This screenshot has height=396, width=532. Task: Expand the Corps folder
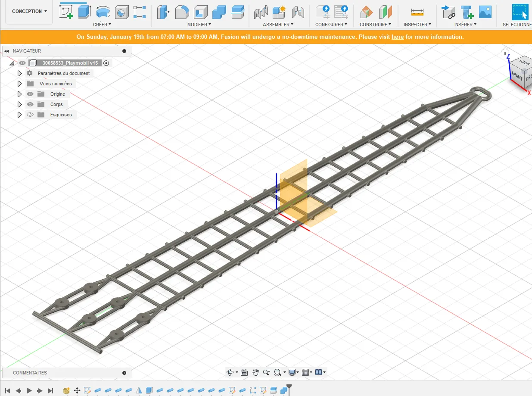[x=19, y=104]
